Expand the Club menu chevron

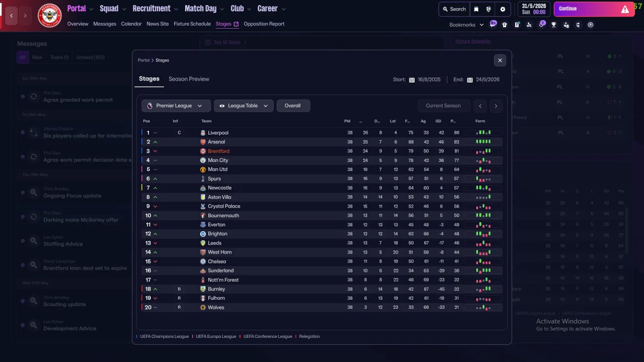pos(249,9)
